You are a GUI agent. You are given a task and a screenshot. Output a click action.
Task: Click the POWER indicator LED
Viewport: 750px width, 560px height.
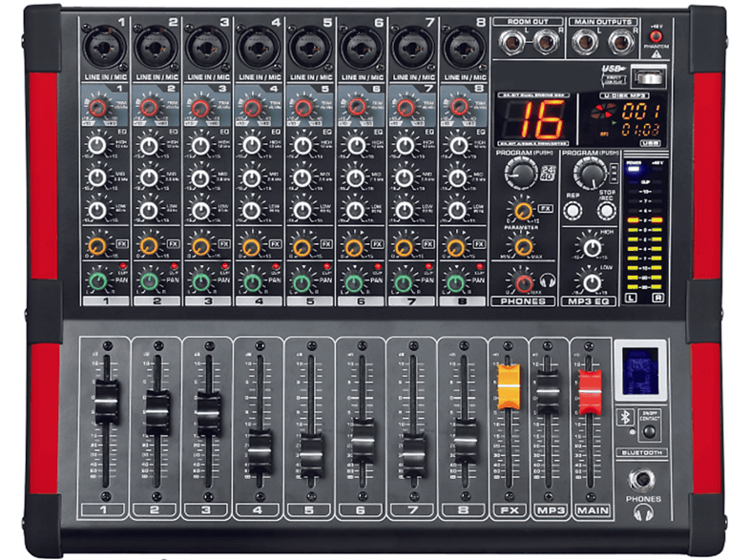click(x=634, y=168)
